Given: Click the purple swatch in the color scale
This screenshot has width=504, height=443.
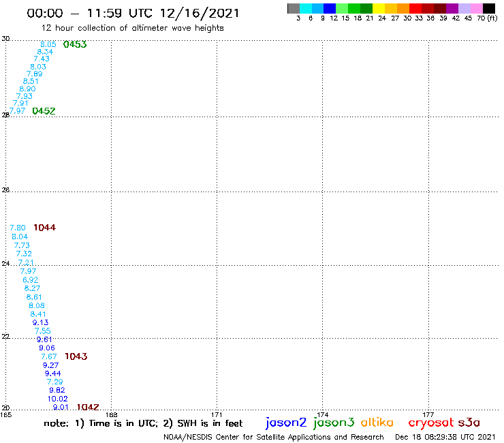Looking at the screenshot, I should point(452,8).
